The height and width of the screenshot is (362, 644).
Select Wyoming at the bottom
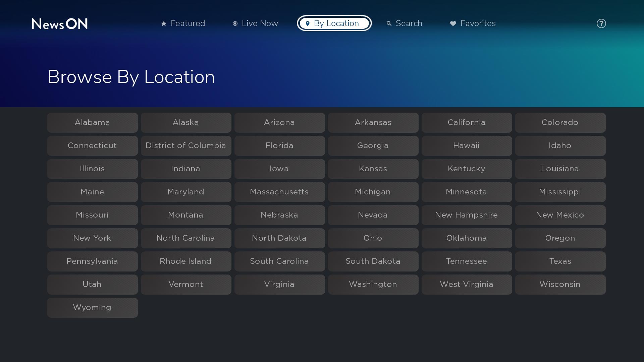coord(92,307)
